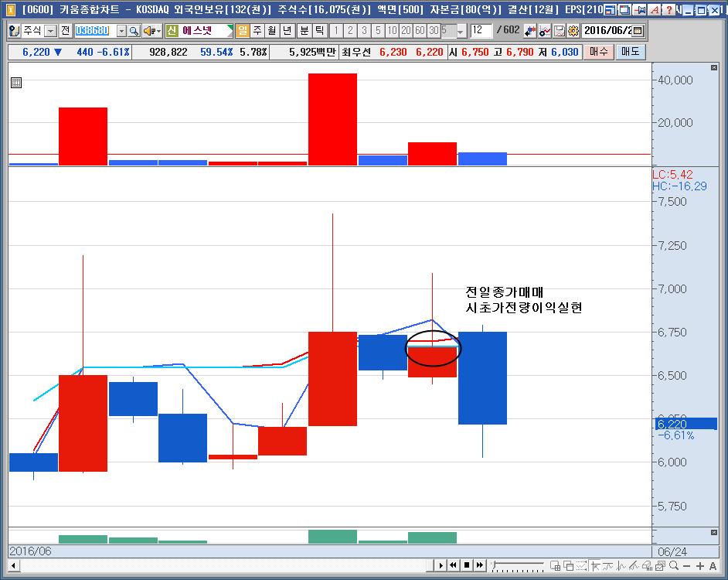Switch to the 틱 tick period
This screenshot has height=580, width=728.
pyautogui.click(x=319, y=31)
